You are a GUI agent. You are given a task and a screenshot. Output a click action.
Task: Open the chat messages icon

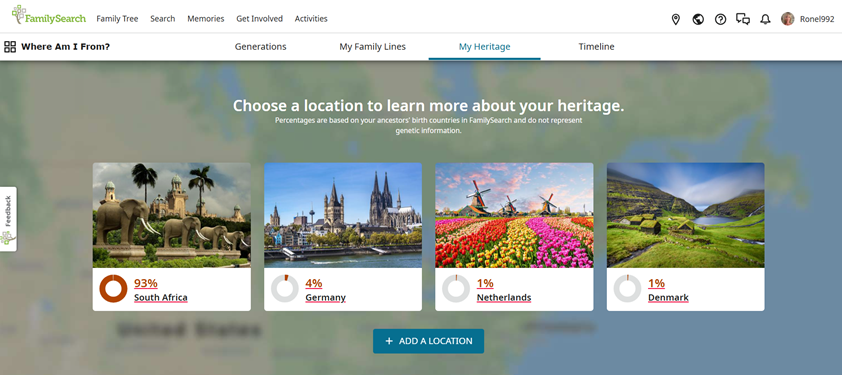743,19
